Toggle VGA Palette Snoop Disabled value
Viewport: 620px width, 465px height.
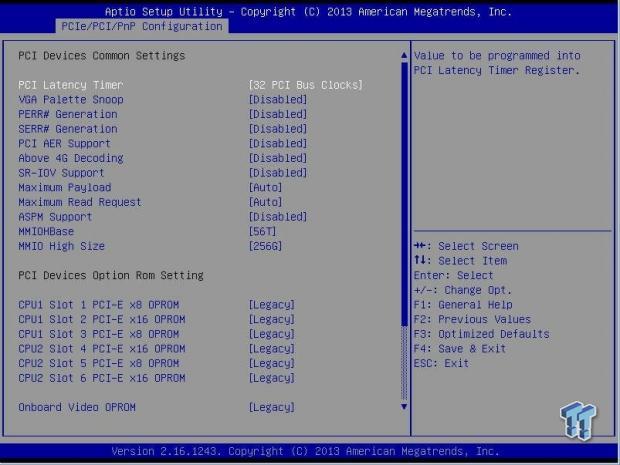click(278, 100)
